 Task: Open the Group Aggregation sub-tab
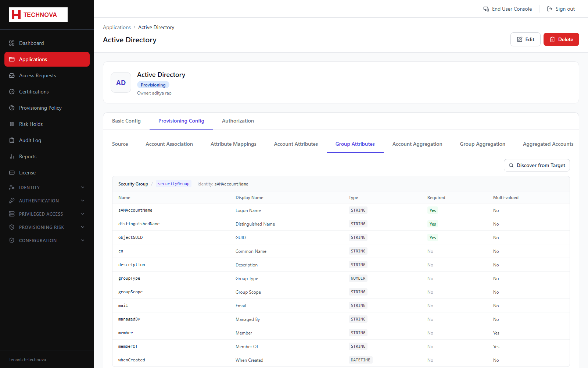coord(483,144)
